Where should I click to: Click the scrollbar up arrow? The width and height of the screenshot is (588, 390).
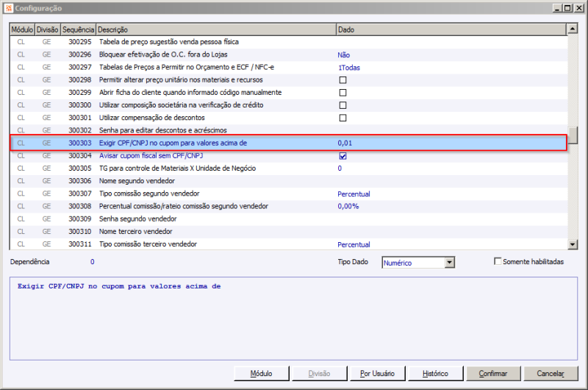click(x=573, y=29)
